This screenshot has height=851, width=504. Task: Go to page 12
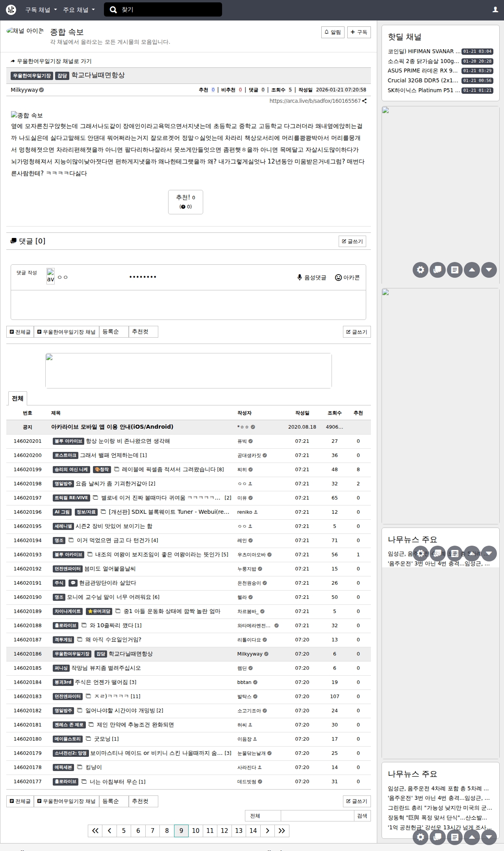(224, 831)
